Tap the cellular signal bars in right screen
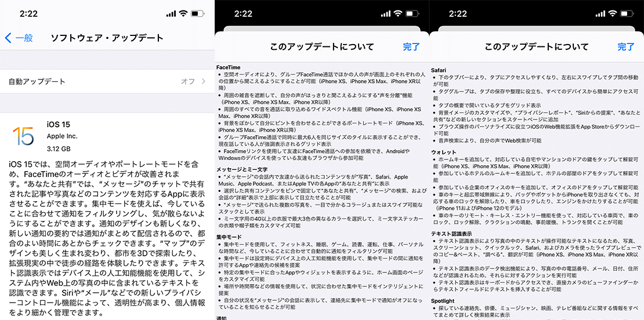 [600, 14]
